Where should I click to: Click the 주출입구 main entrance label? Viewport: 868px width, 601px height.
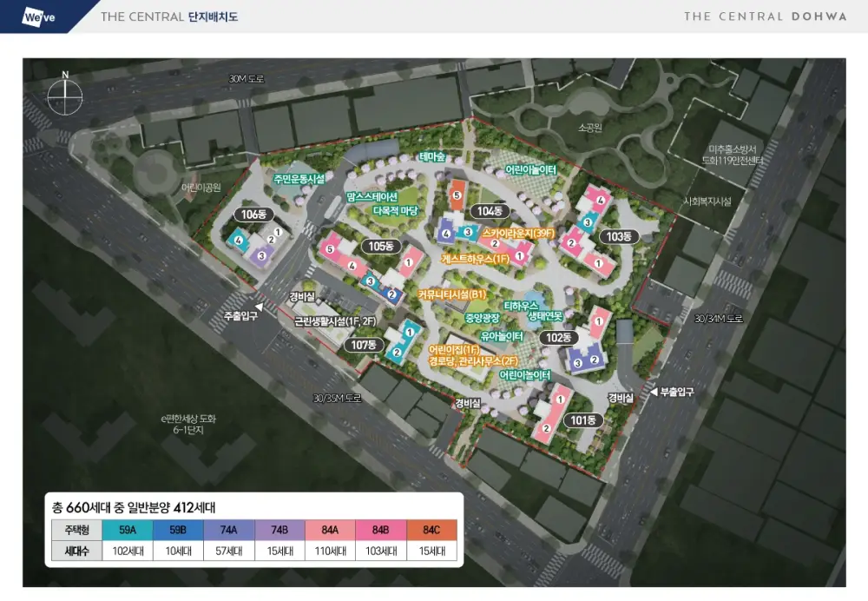click(x=240, y=316)
